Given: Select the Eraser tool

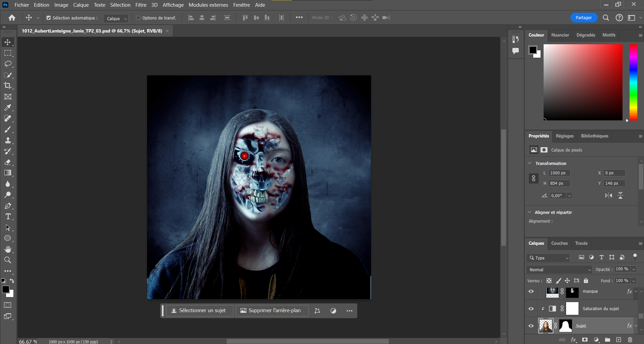Looking at the screenshot, I should [x=8, y=162].
